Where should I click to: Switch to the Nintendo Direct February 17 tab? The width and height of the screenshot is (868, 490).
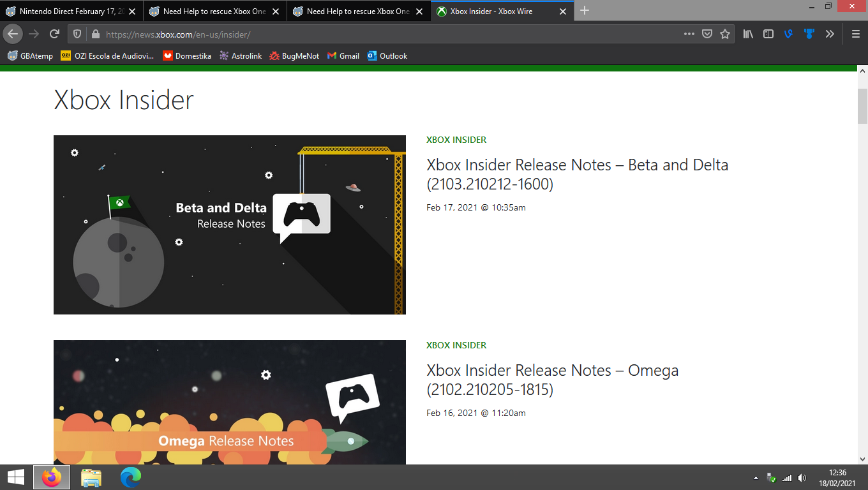tap(71, 11)
